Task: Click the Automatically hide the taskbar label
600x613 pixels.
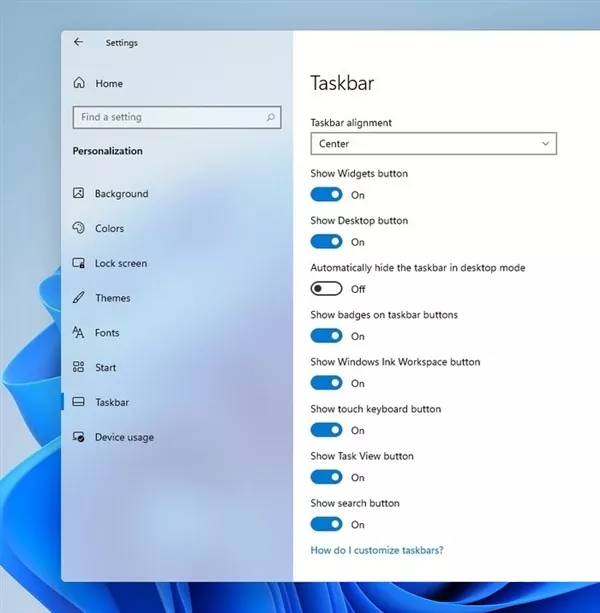Action: tap(418, 268)
